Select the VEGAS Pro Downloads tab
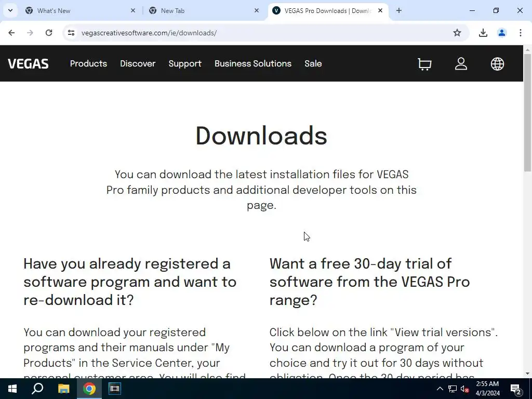Screen dimensions: 532x399 tap(328, 10)
